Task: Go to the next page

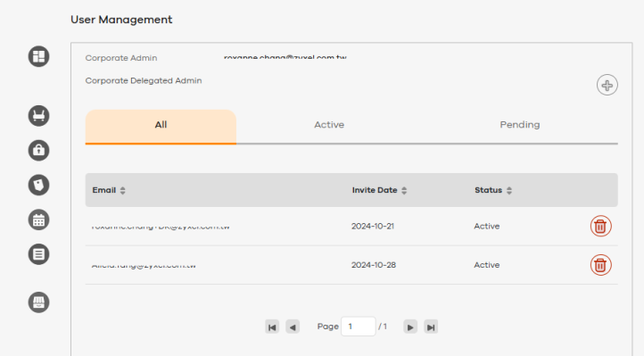Action: [410, 327]
